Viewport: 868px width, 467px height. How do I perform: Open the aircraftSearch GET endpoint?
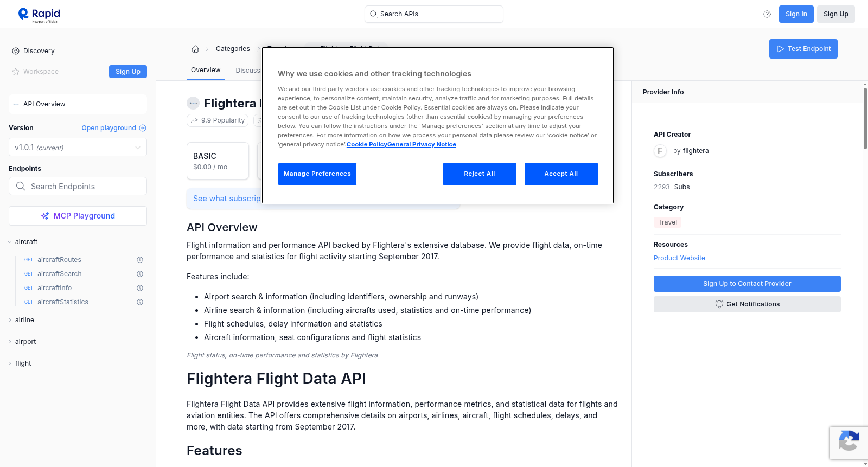(x=59, y=274)
